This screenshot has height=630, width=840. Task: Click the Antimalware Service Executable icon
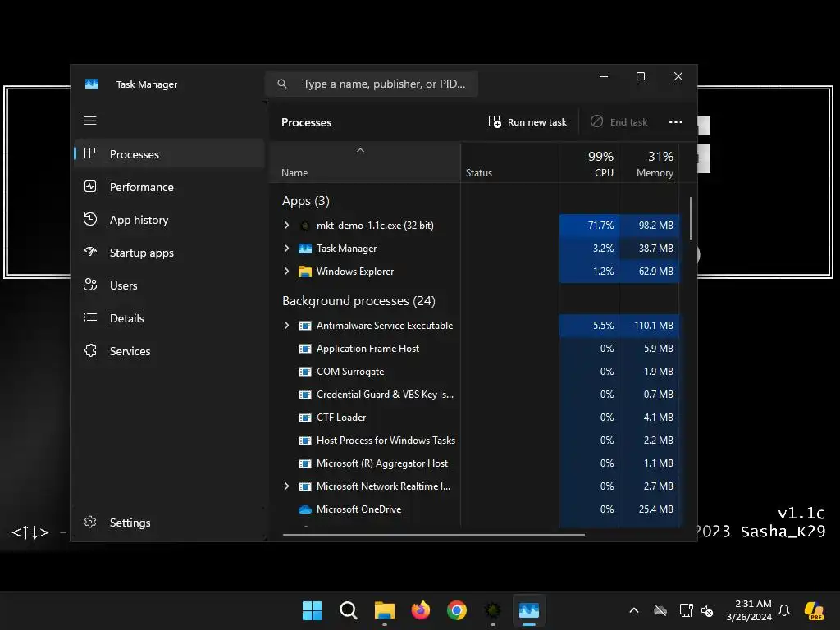[305, 326]
